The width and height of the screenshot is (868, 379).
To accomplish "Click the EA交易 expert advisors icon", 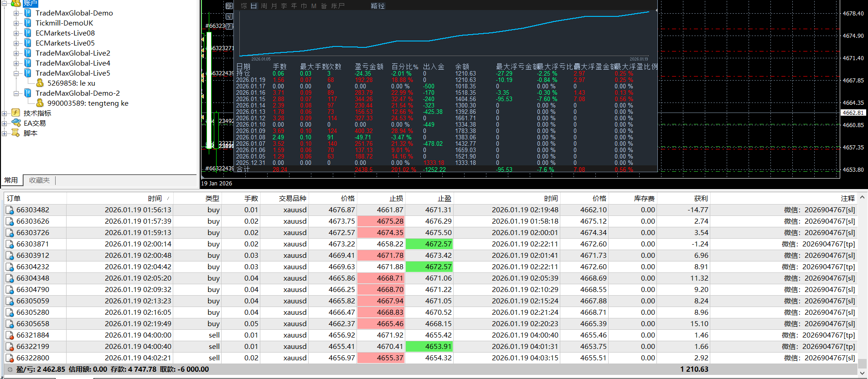I will [16, 123].
